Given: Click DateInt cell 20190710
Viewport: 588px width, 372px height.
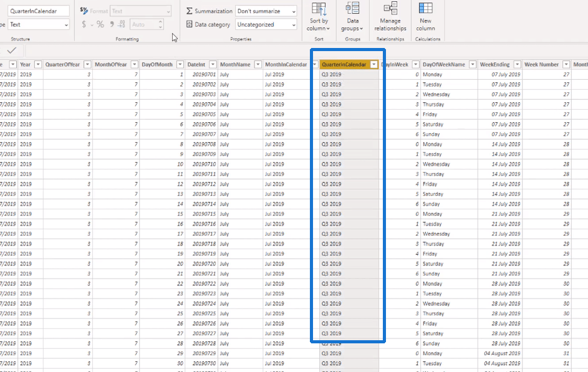Looking at the screenshot, I should pos(204,164).
